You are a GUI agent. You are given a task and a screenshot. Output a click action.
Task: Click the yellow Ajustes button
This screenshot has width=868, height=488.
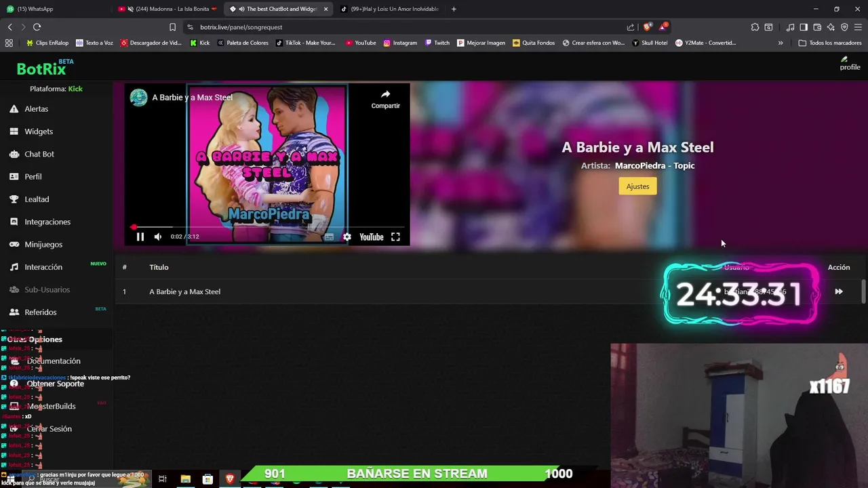(x=637, y=186)
